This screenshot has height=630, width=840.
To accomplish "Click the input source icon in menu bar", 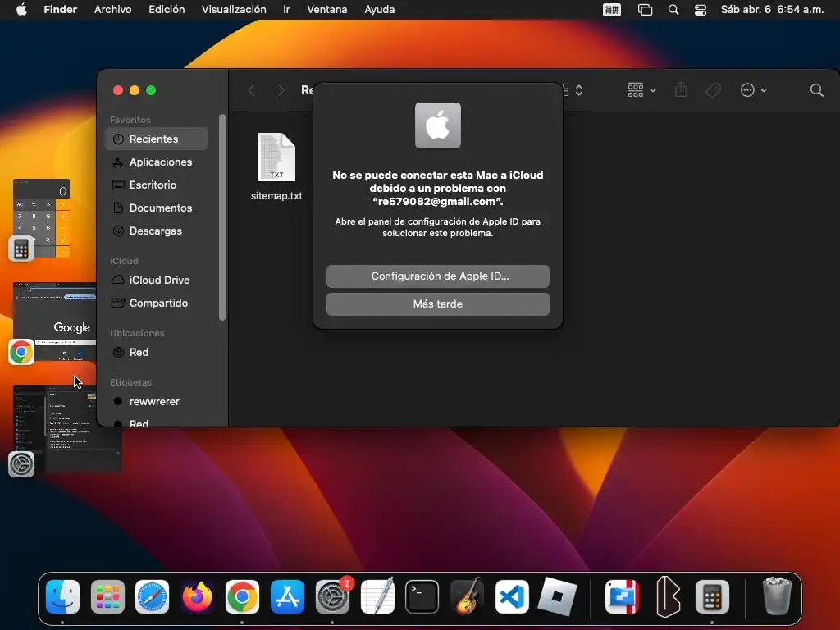I will coord(612,10).
